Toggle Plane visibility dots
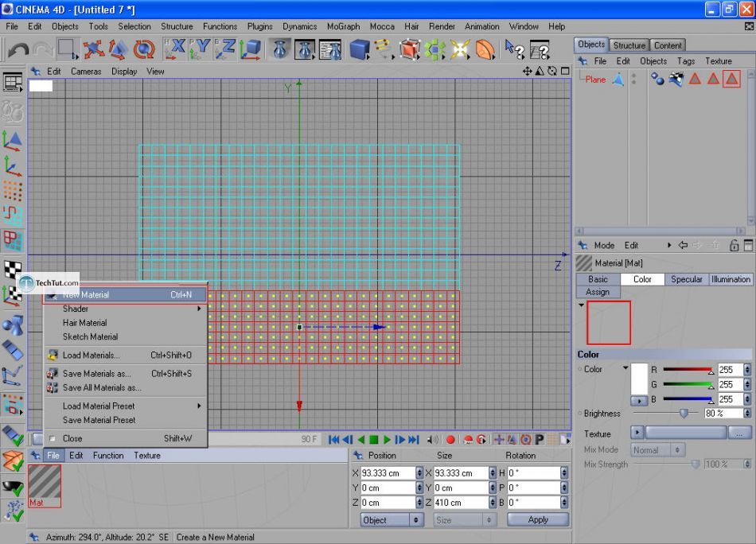The width and height of the screenshot is (756, 544). click(634, 79)
